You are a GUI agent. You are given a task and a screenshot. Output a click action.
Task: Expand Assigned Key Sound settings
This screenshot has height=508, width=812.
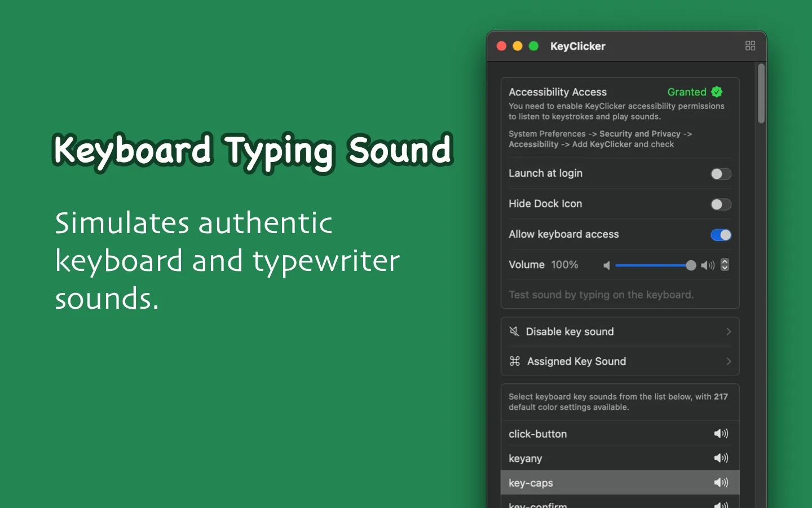[729, 361]
